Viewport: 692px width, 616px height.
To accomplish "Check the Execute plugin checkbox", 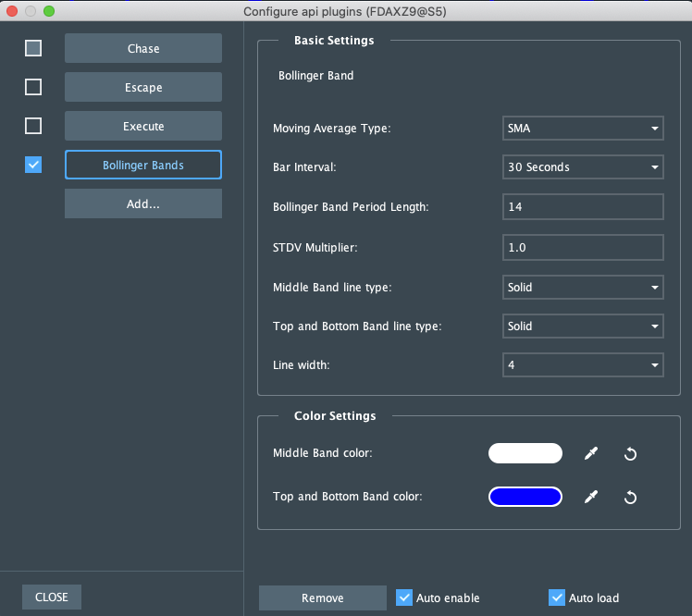I will pos(33,126).
